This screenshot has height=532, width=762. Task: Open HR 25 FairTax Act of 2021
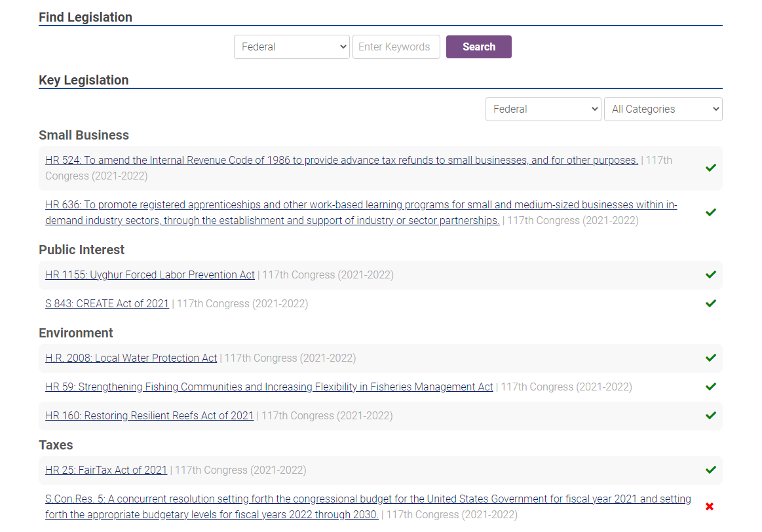click(x=106, y=470)
